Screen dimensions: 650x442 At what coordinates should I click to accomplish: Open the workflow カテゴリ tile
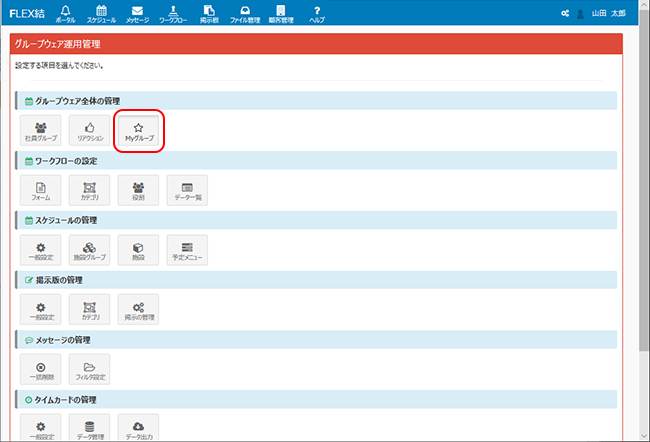[90, 190]
